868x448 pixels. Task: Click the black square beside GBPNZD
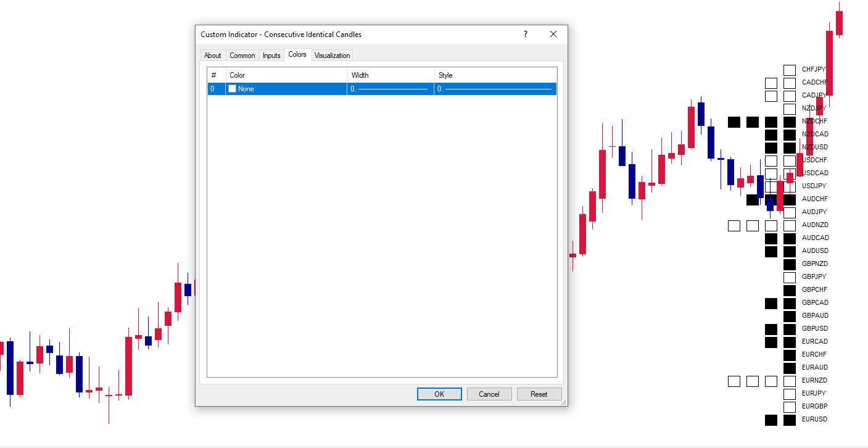click(790, 265)
